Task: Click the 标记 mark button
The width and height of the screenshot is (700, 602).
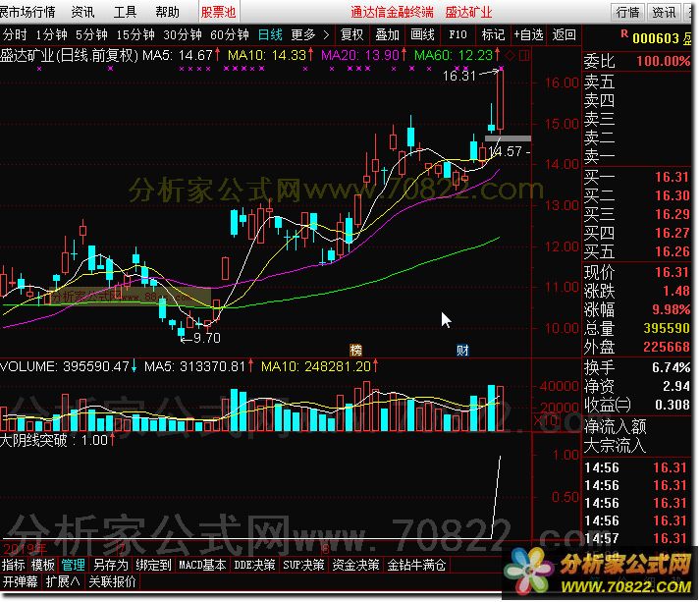Action: (493, 34)
